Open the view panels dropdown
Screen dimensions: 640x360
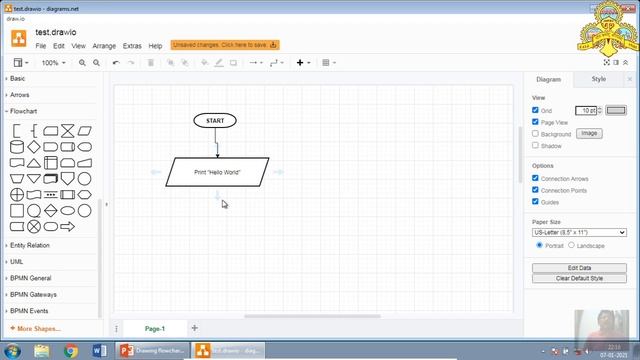tap(21, 63)
